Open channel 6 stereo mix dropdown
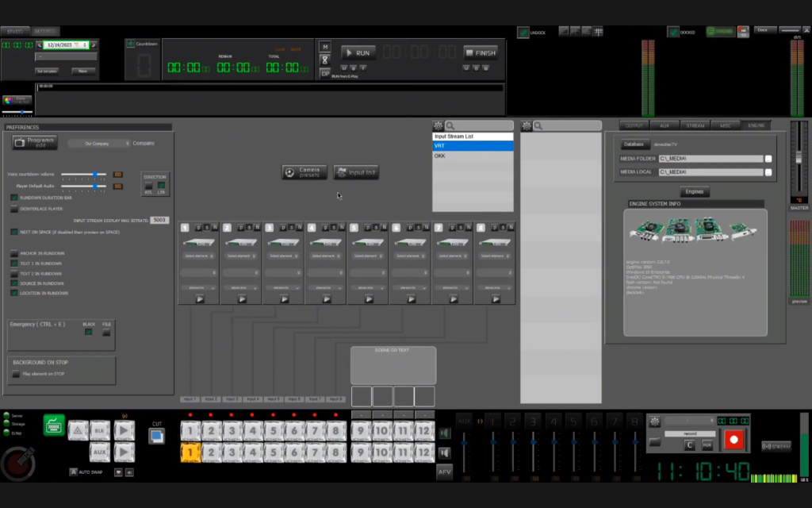 pos(410,287)
